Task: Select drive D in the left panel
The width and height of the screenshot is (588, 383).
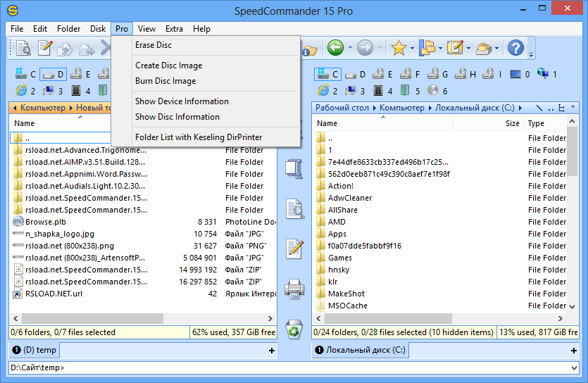Action: (53, 74)
